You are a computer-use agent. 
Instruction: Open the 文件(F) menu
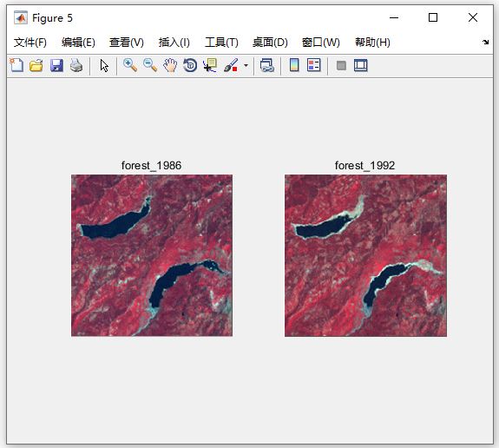pos(30,43)
